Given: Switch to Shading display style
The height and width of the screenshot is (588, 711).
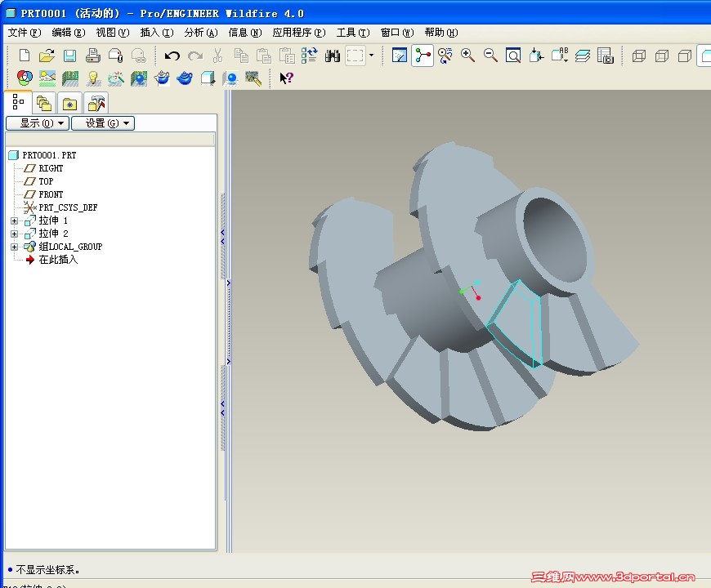Looking at the screenshot, I should (704, 56).
